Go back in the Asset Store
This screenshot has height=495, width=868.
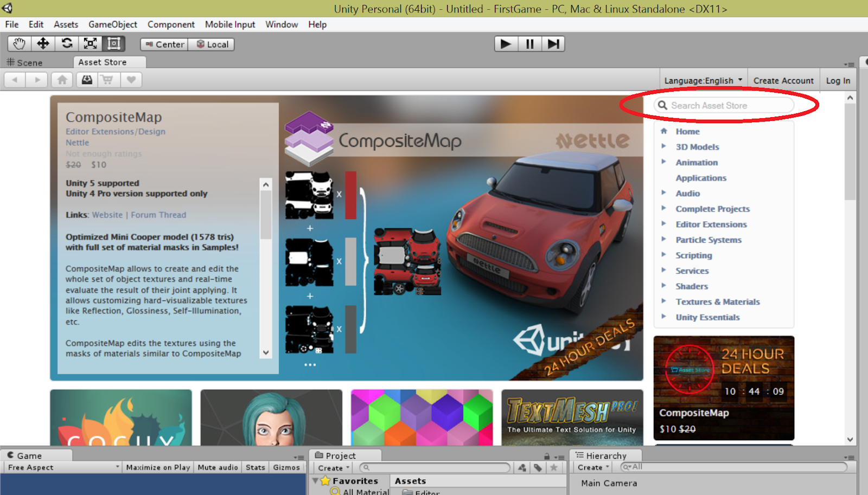(15, 80)
